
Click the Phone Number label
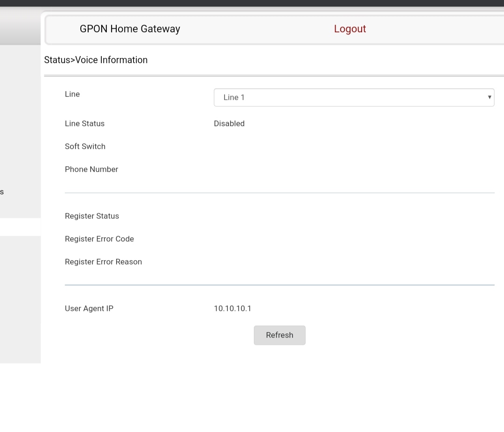pyautogui.click(x=91, y=169)
